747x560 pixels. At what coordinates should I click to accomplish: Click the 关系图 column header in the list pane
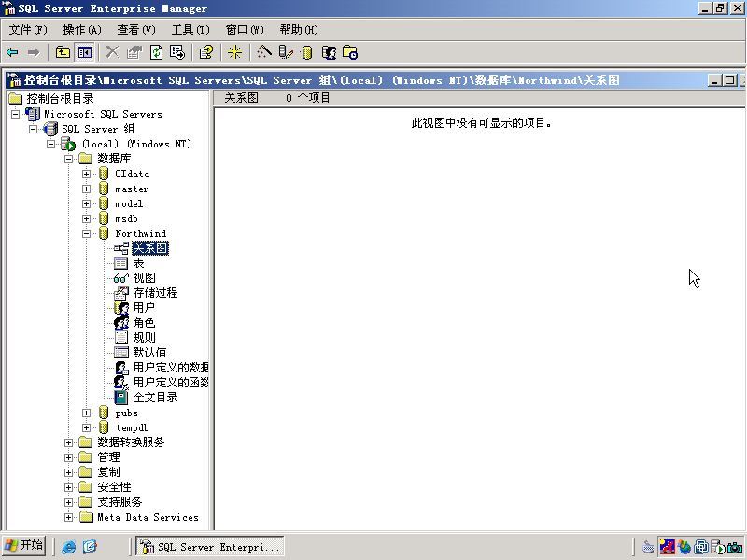pos(242,98)
